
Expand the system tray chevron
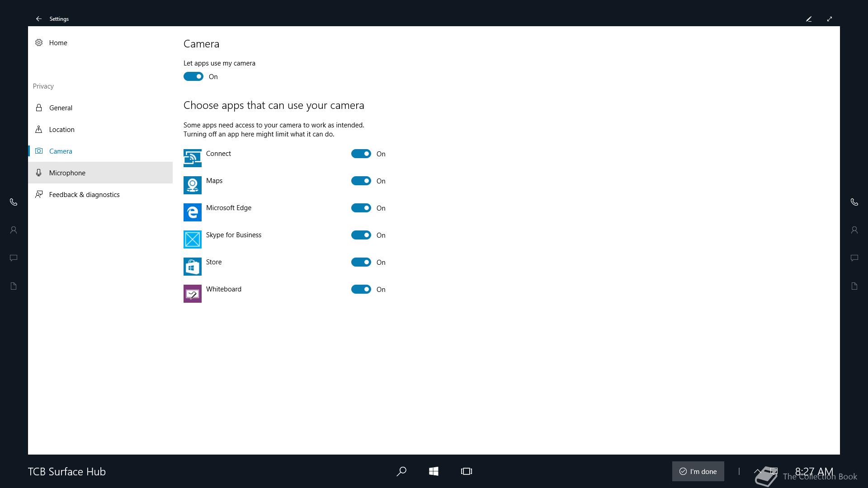[757, 471]
